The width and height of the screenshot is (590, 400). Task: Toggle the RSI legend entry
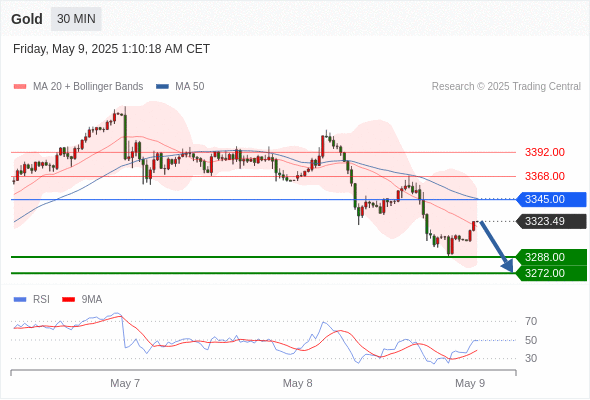tap(32, 300)
